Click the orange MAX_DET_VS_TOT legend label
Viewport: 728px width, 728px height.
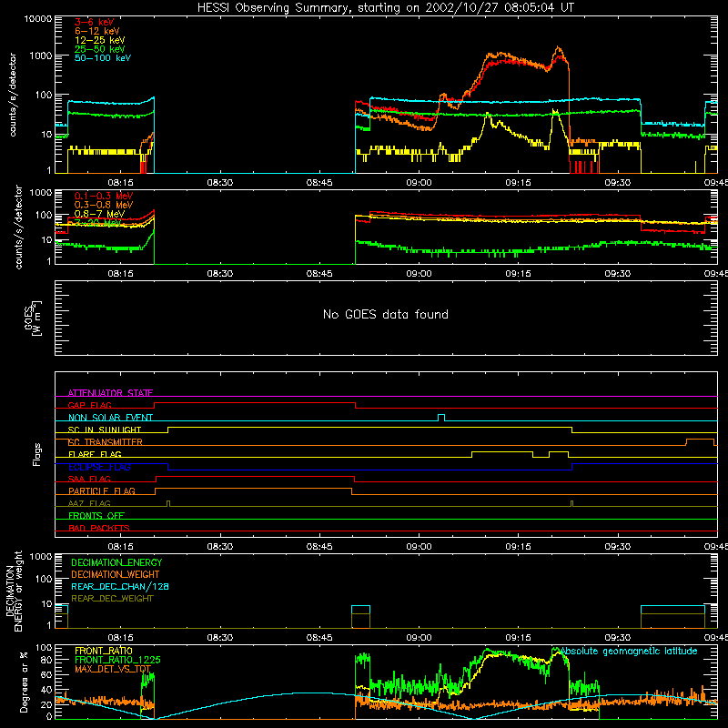(x=113, y=669)
